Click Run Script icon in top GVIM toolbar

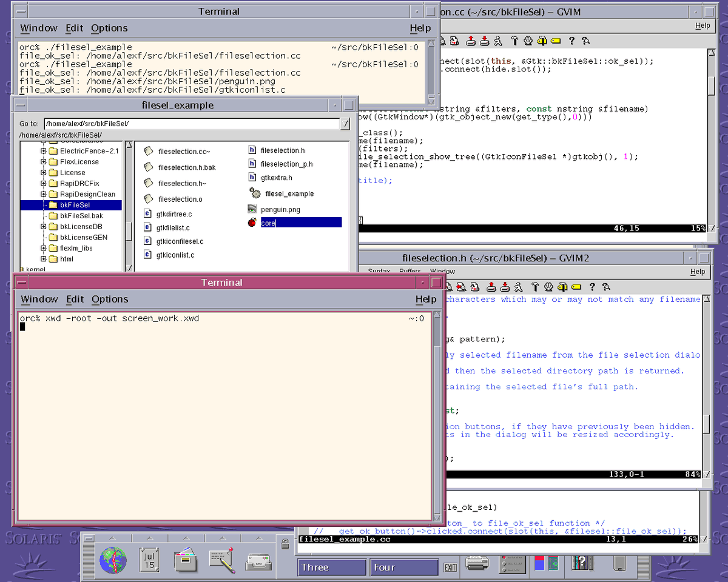pos(498,41)
